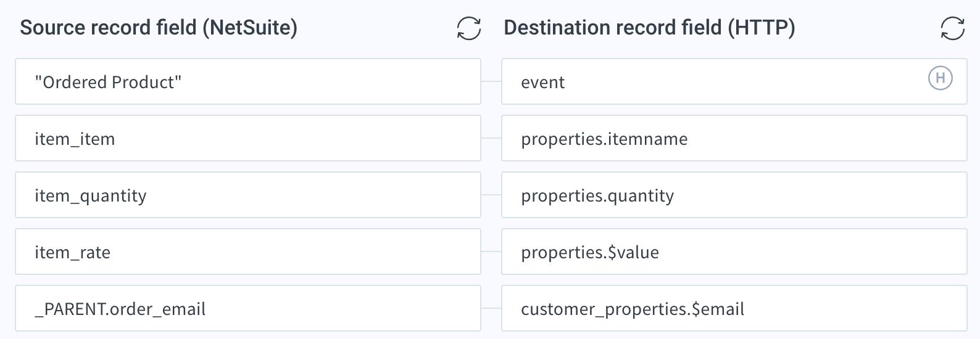Select the connector between item_item and properties.itemname
980x339 pixels.
click(x=491, y=138)
